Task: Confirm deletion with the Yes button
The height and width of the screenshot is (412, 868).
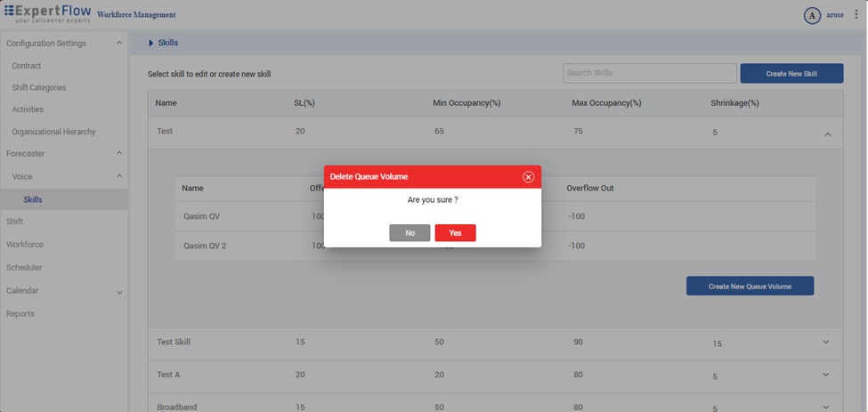Action: 455,233
